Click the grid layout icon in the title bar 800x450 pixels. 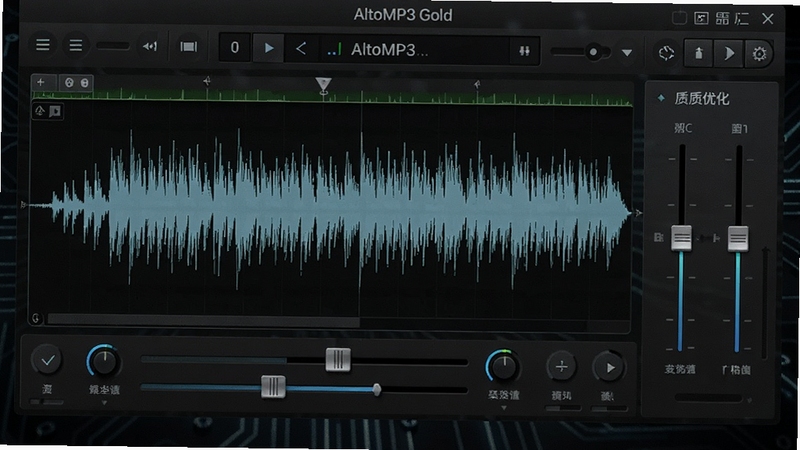click(x=722, y=19)
